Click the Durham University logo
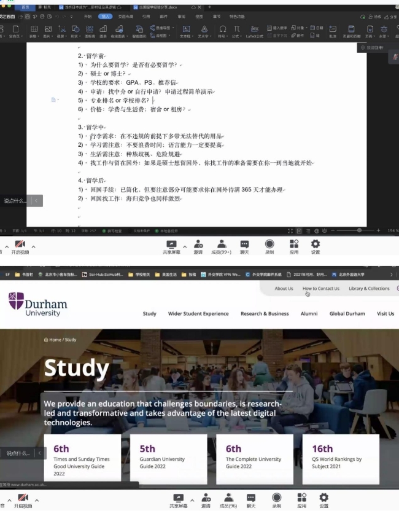This screenshot has height=532, width=399. [x=37, y=304]
